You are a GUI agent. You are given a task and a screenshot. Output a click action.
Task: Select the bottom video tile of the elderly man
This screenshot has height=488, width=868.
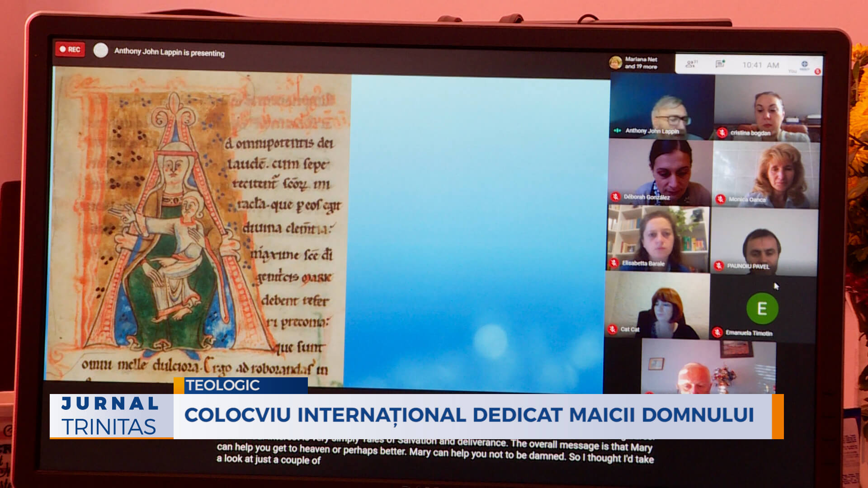[x=708, y=367]
